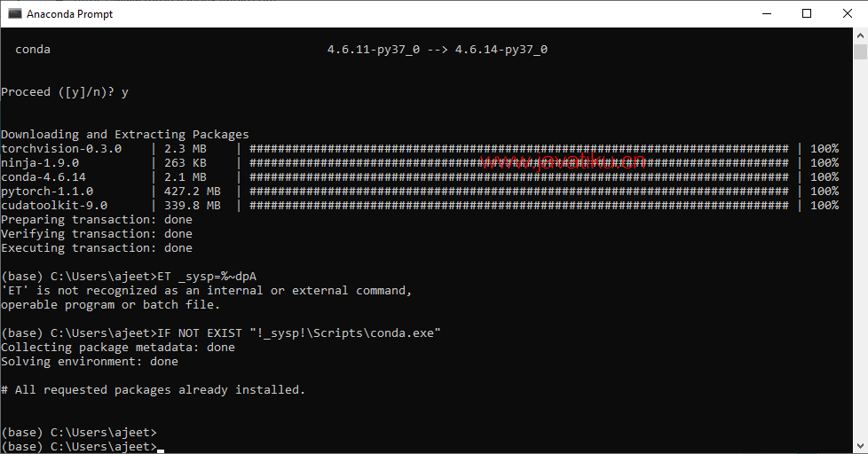Minimize the Anaconda Prompt window
This screenshot has width=868, height=454.
pyautogui.click(x=767, y=13)
